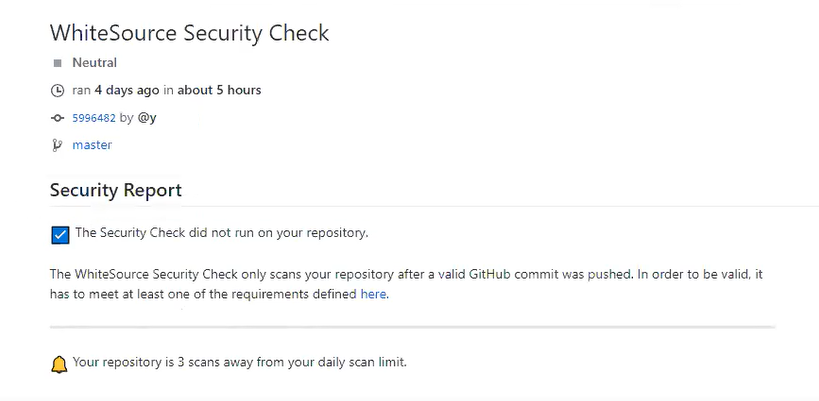The height and width of the screenshot is (401, 819).
Task: Click 'The Security Check did not run' text
Action: pos(222,233)
